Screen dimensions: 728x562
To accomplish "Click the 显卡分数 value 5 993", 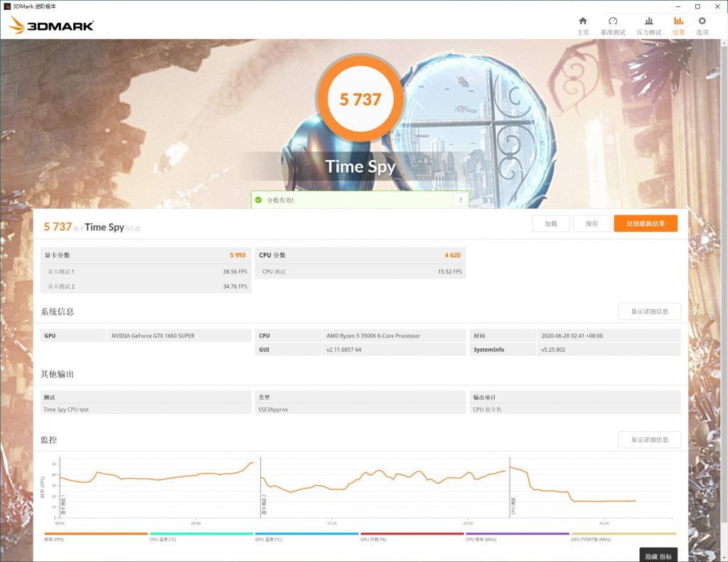I will coord(237,255).
